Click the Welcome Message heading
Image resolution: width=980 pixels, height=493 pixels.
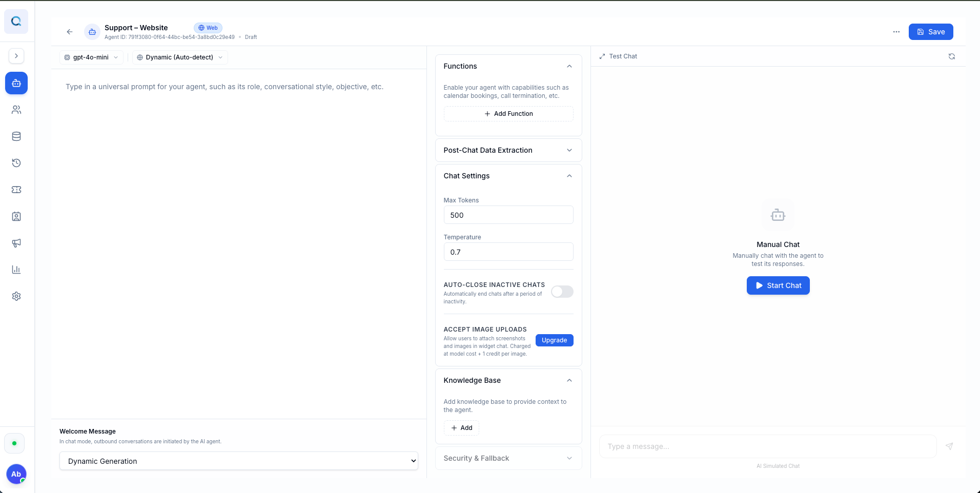coord(88,432)
